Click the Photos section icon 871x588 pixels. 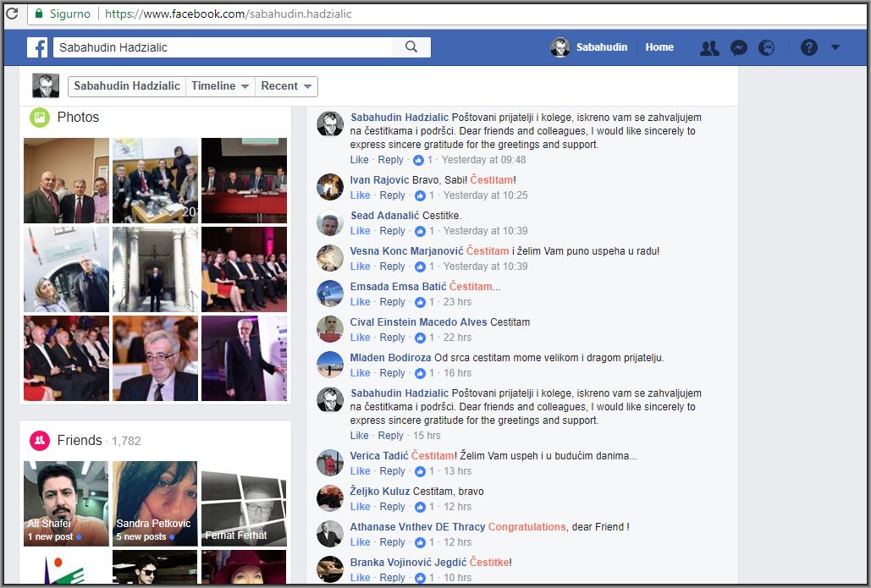click(40, 117)
